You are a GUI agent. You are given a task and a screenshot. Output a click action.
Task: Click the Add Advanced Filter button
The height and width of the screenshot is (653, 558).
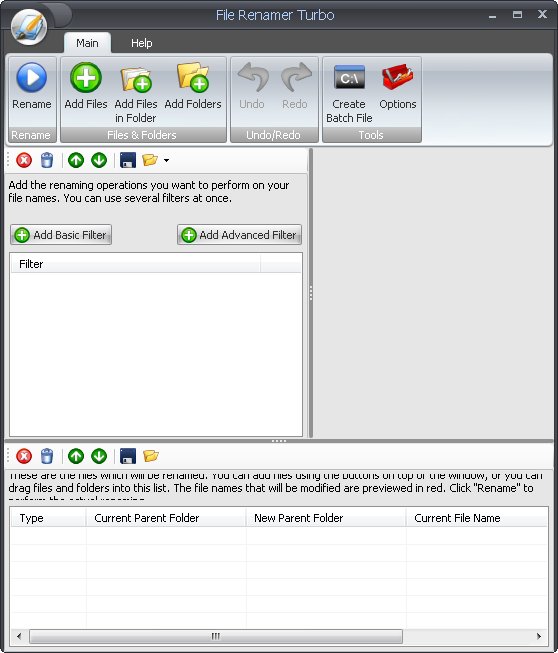click(239, 235)
